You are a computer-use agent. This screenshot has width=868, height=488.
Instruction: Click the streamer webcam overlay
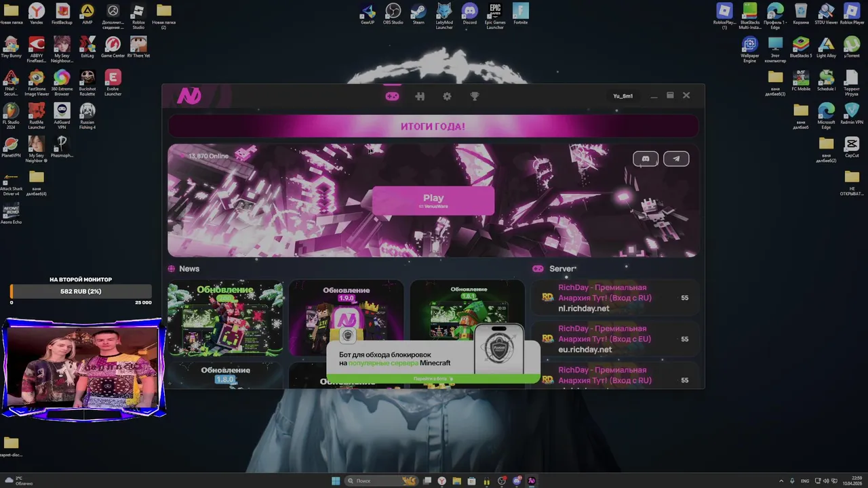pos(83,369)
